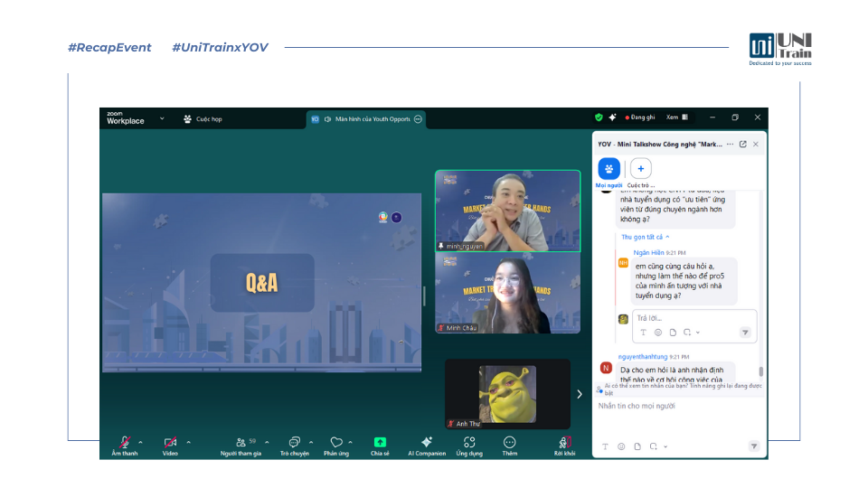The image size is (868, 488).
Task: Click Đang ghi recording indicator
Action: point(640,117)
